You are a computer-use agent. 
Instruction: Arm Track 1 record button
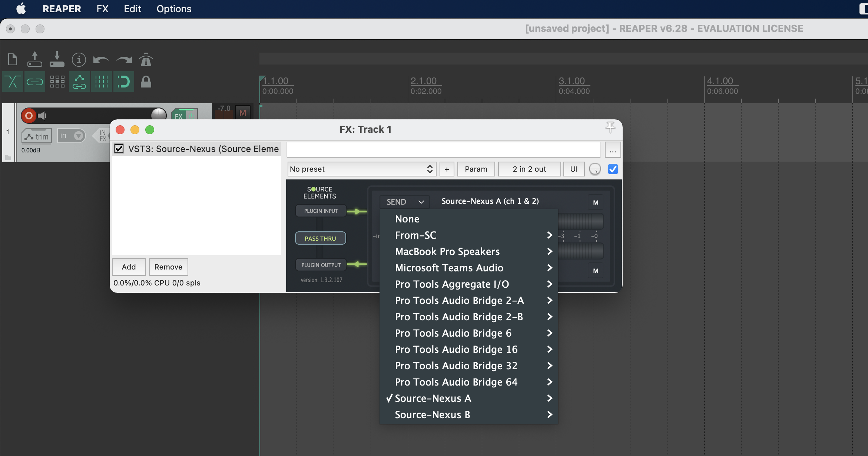(29, 116)
